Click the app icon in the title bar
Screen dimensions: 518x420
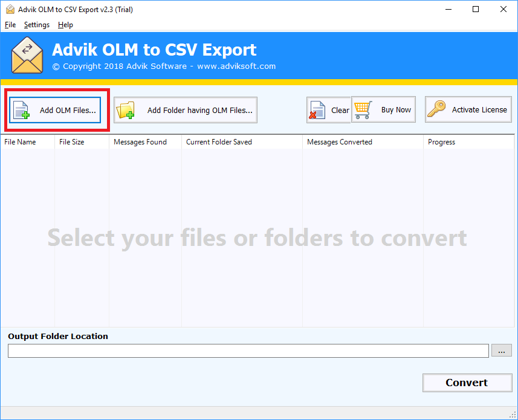(10, 9)
